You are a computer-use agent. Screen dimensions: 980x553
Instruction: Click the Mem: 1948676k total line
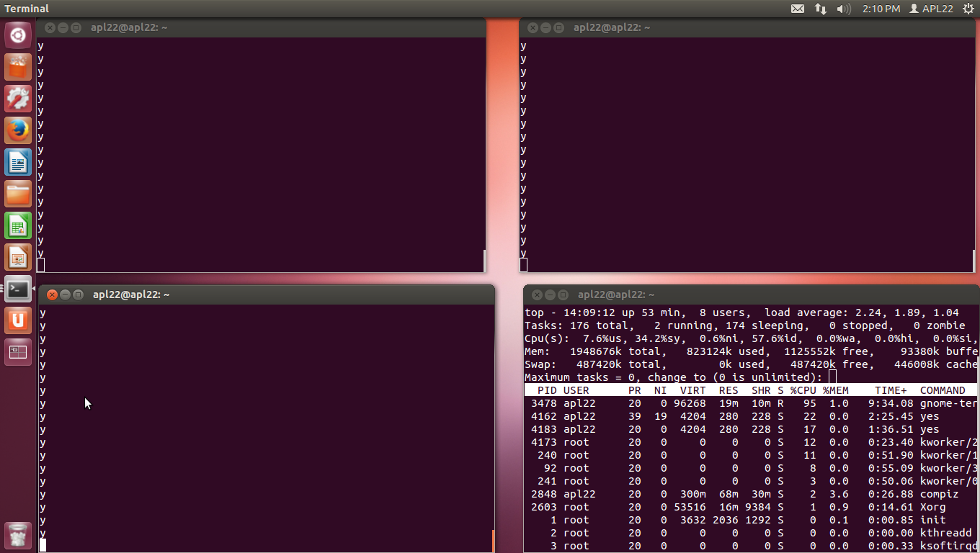752,351
